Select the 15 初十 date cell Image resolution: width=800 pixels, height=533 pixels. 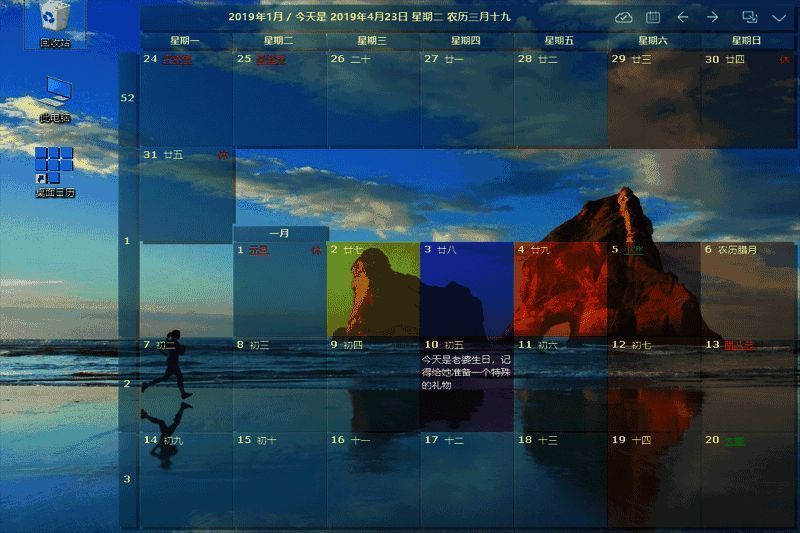(x=280, y=479)
